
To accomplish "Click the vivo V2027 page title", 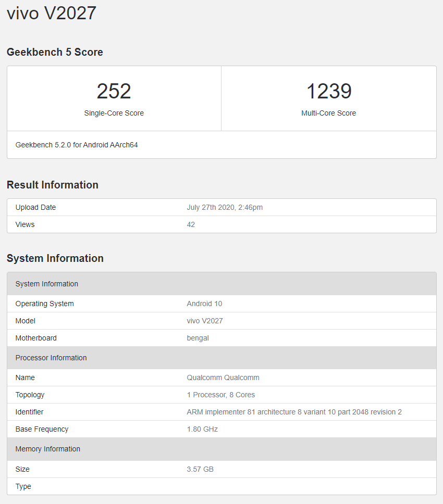I will coord(52,14).
